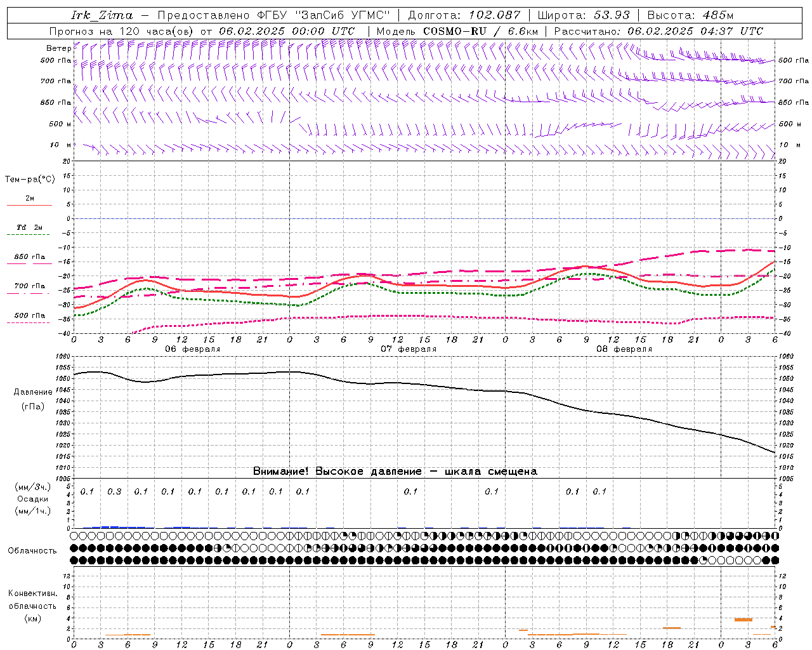Click the '1060' value on left pressure axis

click(x=63, y=356)
